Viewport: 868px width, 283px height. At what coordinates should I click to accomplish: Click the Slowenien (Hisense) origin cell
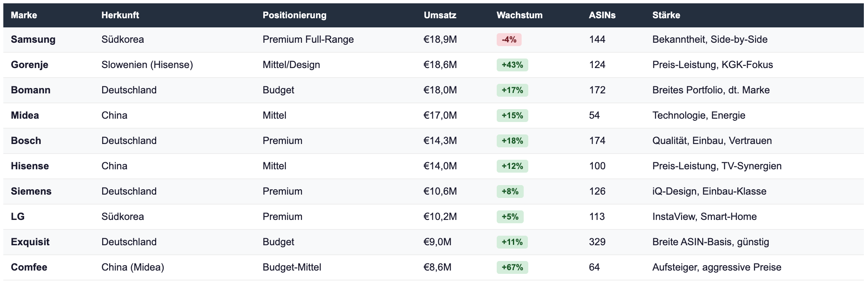point(147,65)
